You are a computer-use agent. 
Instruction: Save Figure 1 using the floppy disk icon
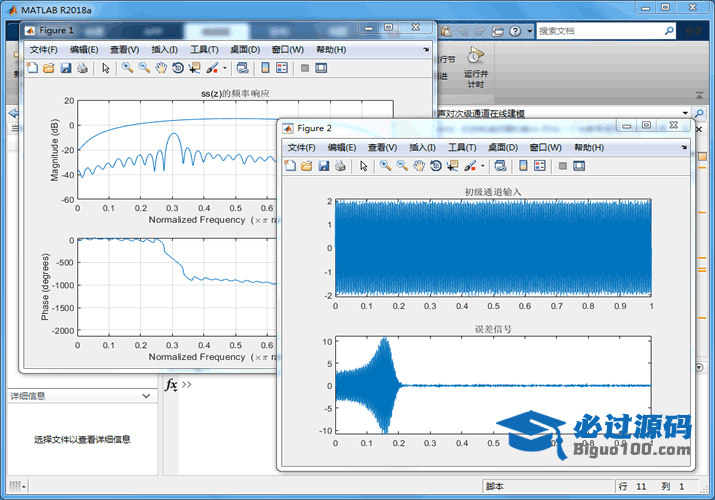[66, 68]
